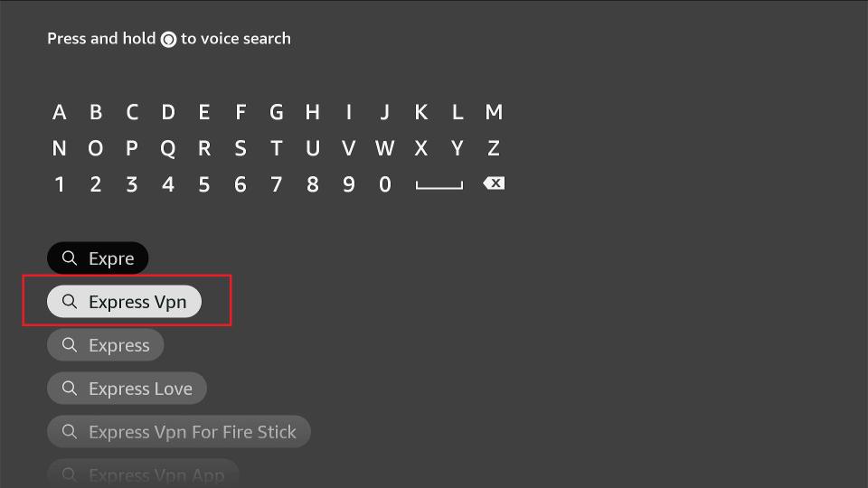
Task: Select the letter A key
Action: pos(60,112)
